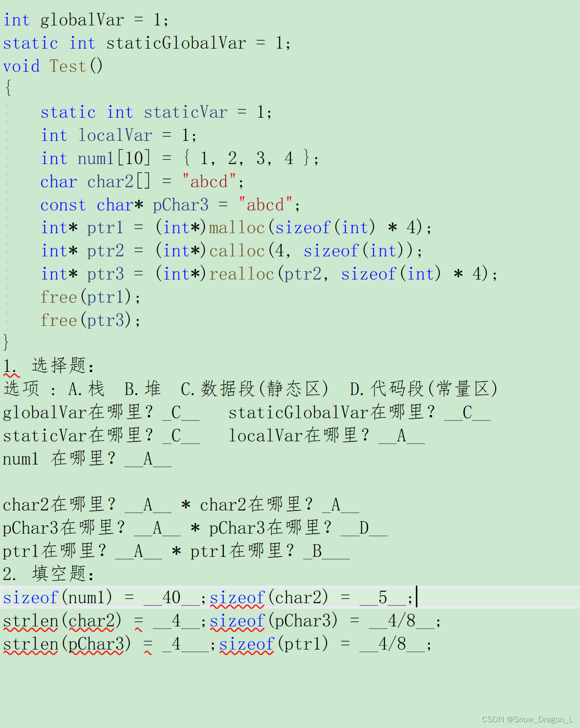Click the 'void Test()' function declaration
580x728 pixels.
coord(53,66)
